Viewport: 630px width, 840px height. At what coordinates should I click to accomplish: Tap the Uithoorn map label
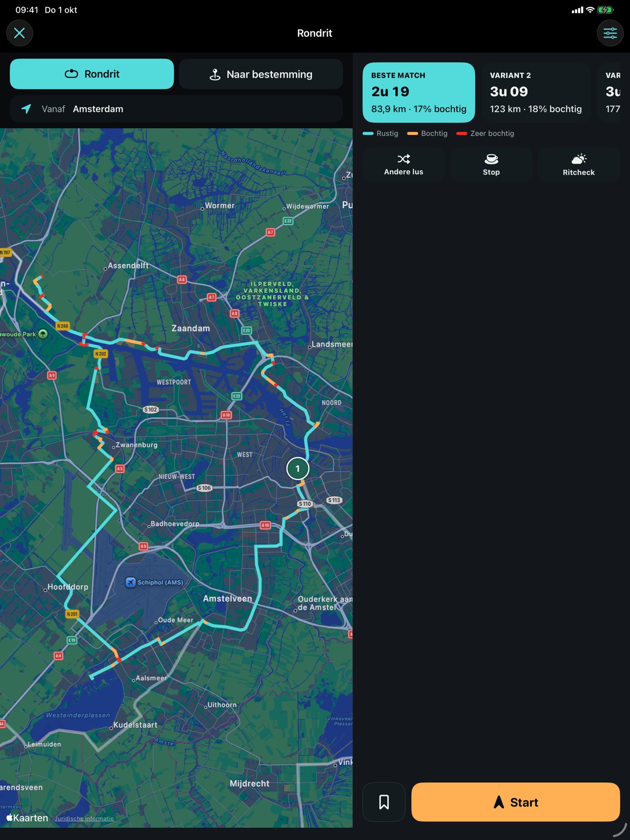click(x=222, y=705)
